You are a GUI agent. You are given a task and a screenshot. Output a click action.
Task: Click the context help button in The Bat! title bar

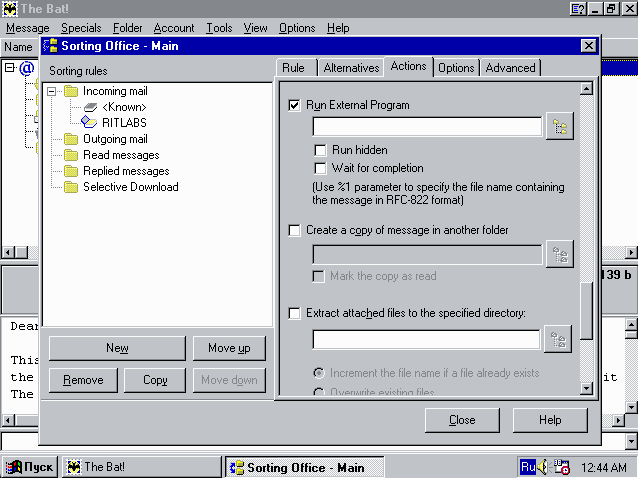coord(578,9)
